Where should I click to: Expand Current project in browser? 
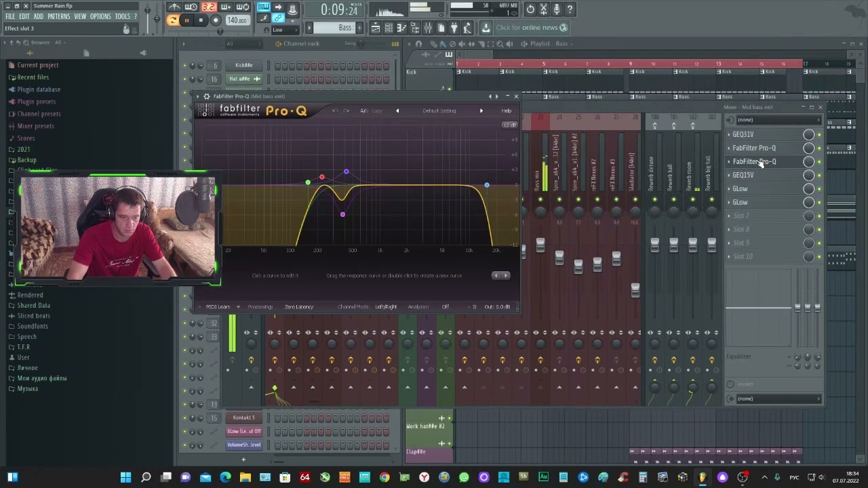point(37,65)
